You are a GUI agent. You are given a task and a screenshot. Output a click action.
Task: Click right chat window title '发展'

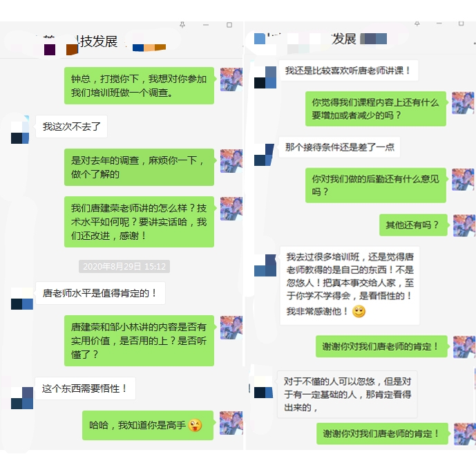[343, 39]
